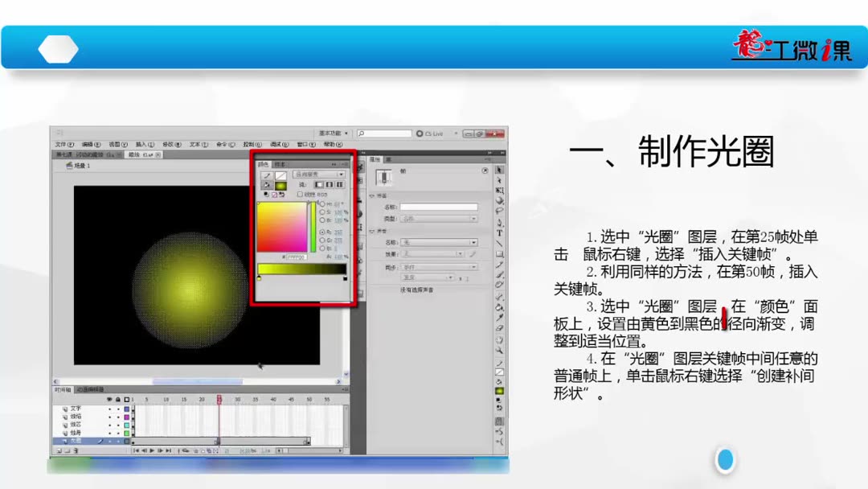Select the black arrow Selection tool
The height and width of the screenshot is (489, 868).
point(499,170)
